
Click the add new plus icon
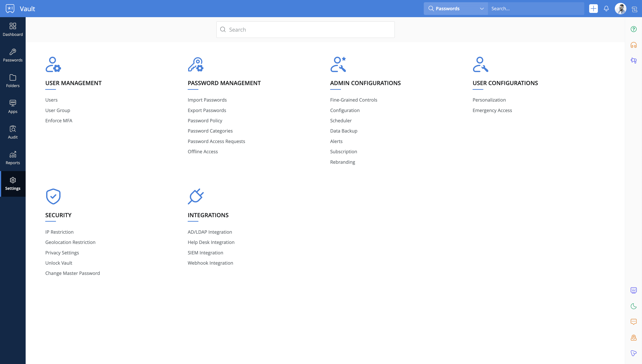click(593, 8)
